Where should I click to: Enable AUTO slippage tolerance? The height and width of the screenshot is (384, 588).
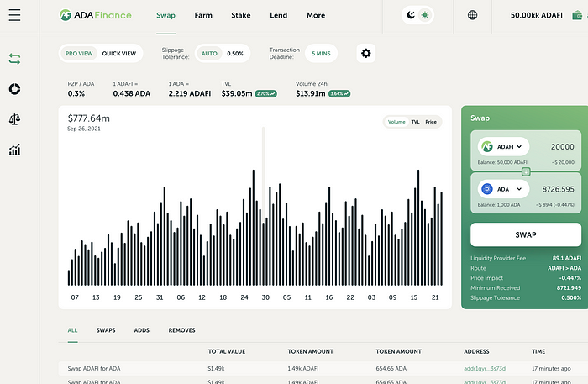(x=209, y=54)
